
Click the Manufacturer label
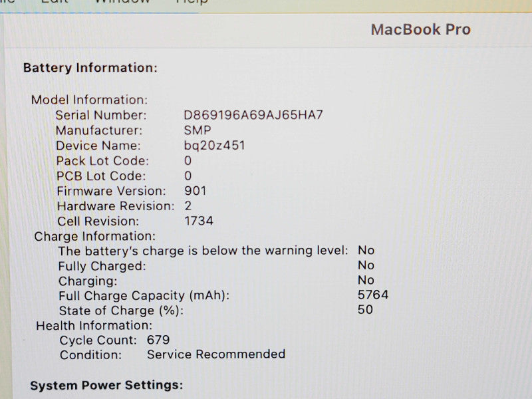coord(99,130)
